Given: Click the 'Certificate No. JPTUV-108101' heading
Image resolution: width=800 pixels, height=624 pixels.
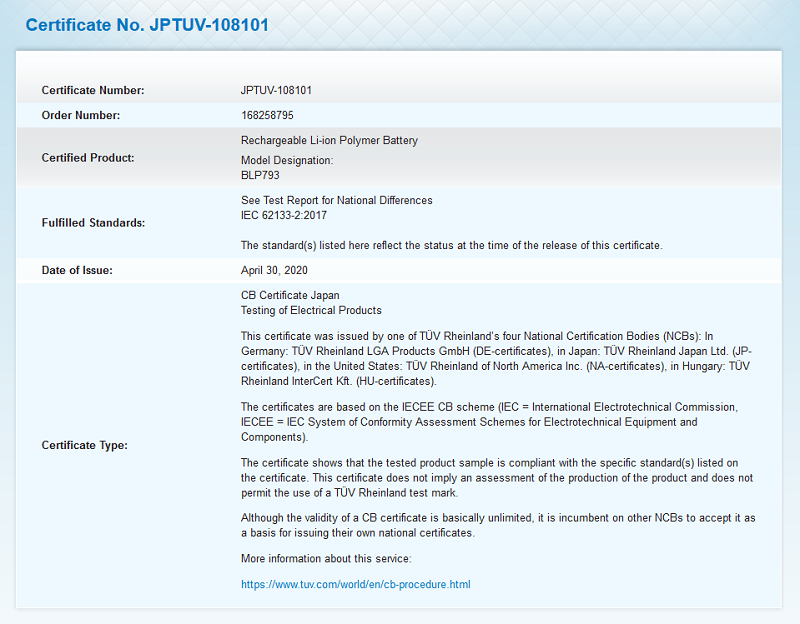Looking at the screenshot, I should pos(147,25).
